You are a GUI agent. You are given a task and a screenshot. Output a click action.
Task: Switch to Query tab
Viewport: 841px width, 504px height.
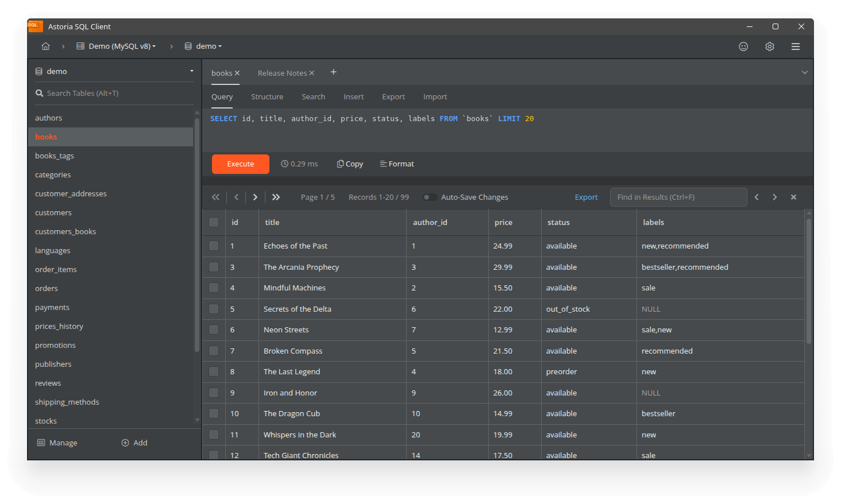tap(222, 96)
